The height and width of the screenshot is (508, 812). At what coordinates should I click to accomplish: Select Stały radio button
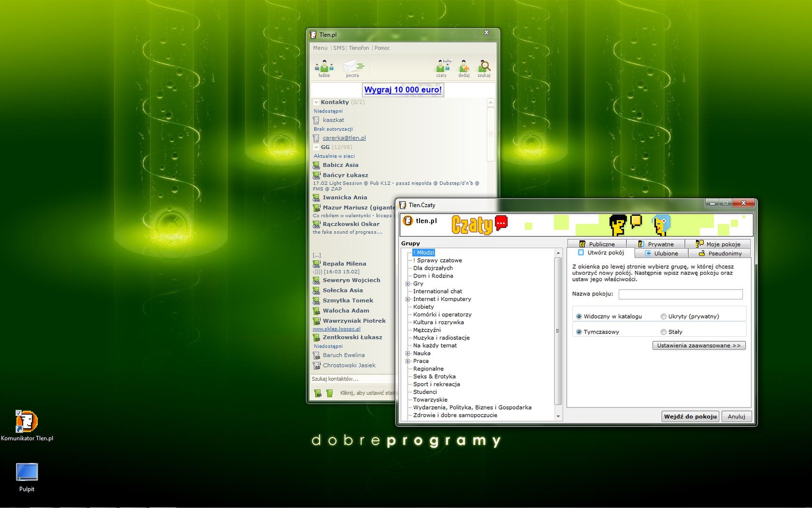[664, 332]
